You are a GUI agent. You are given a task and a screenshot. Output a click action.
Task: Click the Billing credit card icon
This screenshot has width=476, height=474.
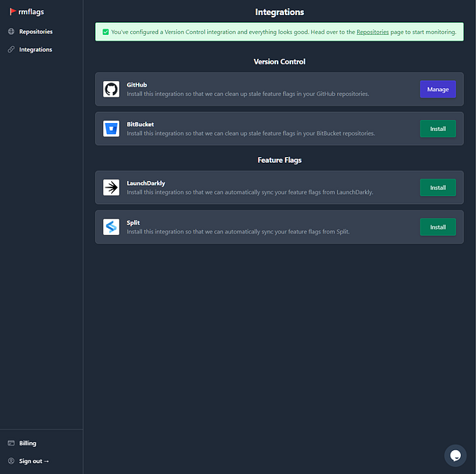click(11, 443)
